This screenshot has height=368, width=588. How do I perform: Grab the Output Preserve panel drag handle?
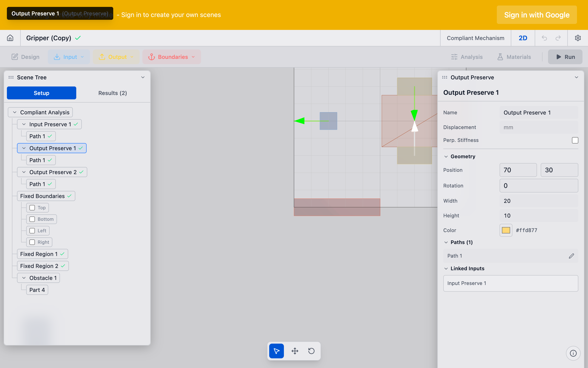(x=445, y=78)
